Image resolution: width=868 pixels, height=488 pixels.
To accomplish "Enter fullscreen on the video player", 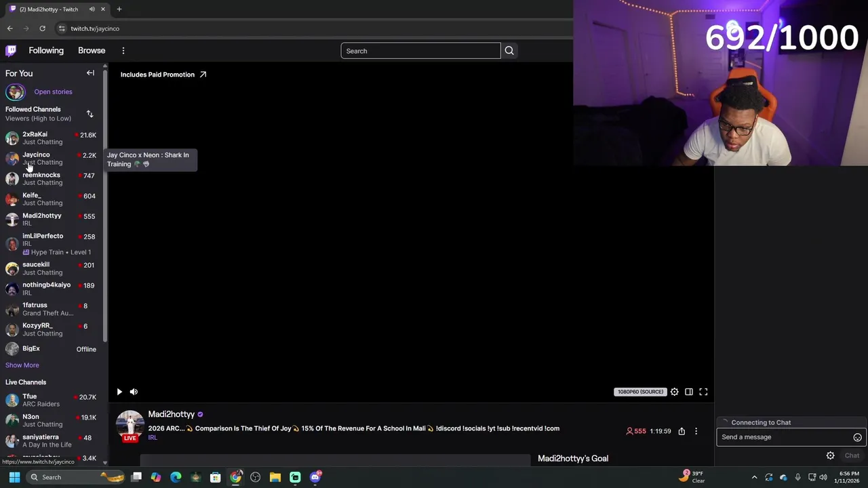I will (x=703, y=392).
